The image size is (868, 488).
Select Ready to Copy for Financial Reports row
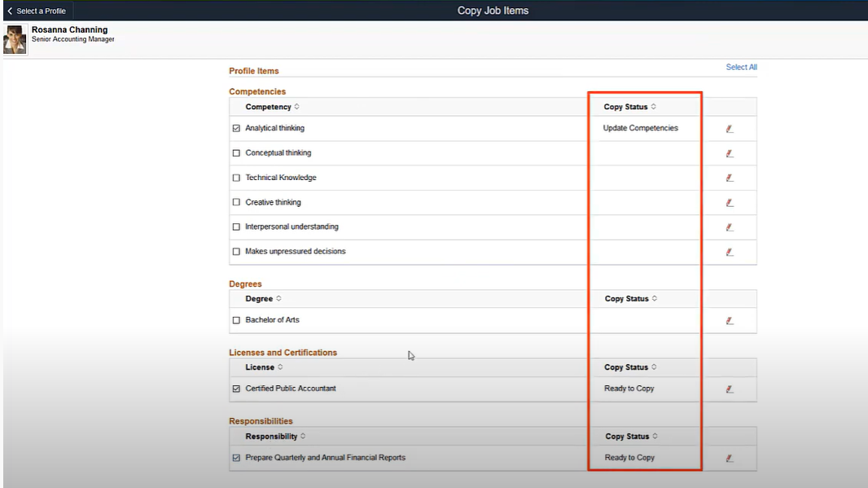[630, 458]
